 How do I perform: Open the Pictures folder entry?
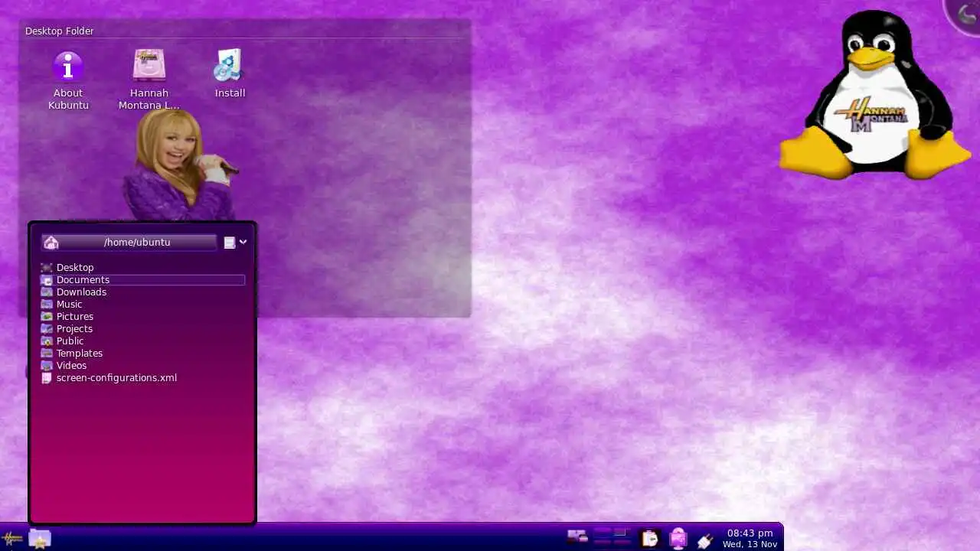(142, 316)
